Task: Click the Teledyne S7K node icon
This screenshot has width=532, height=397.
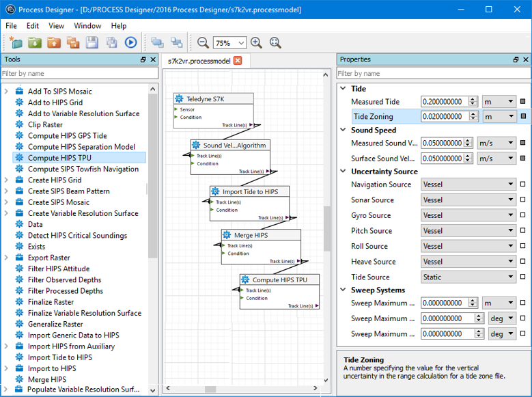Action: click(x=180, y=99)
